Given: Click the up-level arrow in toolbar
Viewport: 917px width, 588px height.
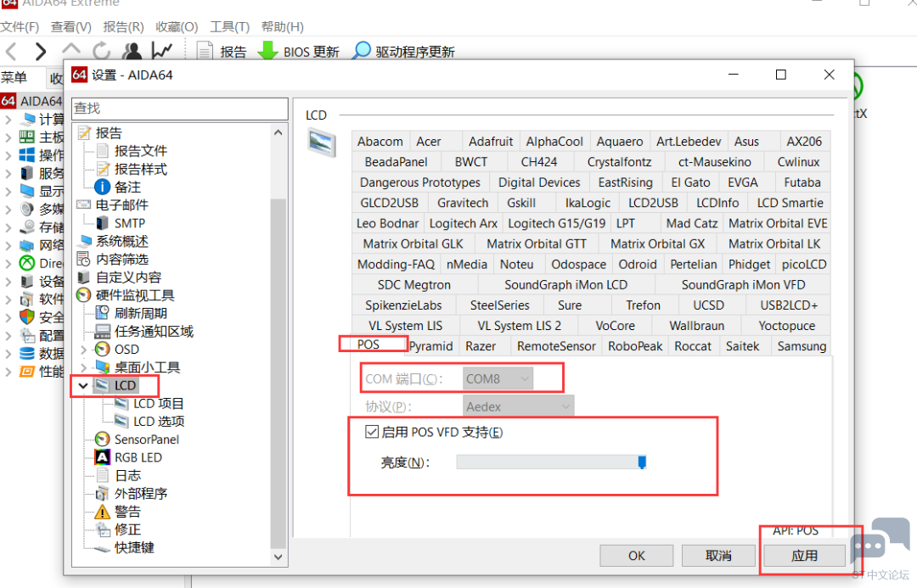Looking at the screenshot, I should coord(70,50).
